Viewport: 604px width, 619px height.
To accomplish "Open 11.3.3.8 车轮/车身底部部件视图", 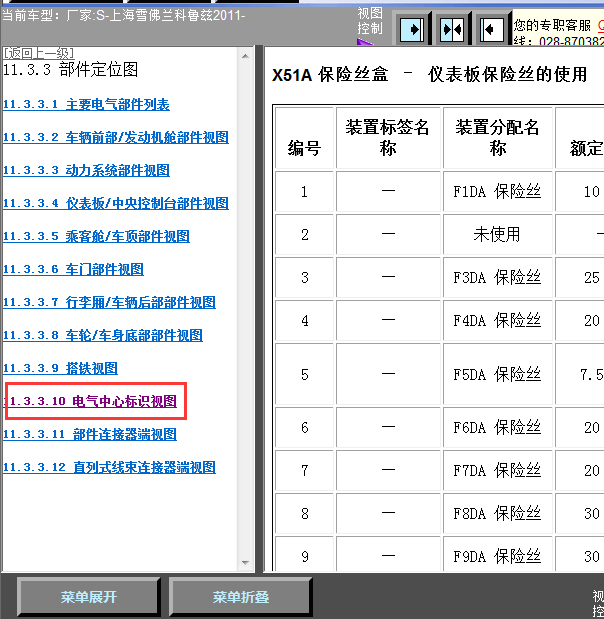I will click(x=103, y=335).
